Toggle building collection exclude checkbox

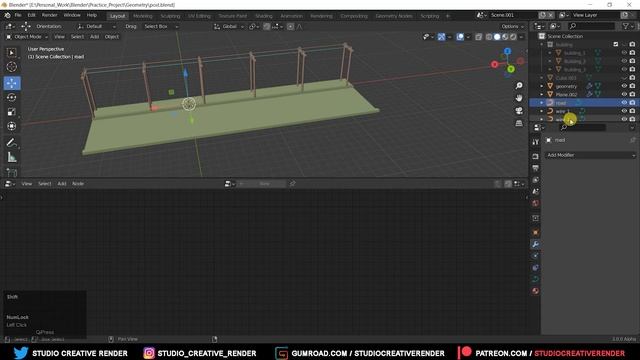tap(616, 44)
